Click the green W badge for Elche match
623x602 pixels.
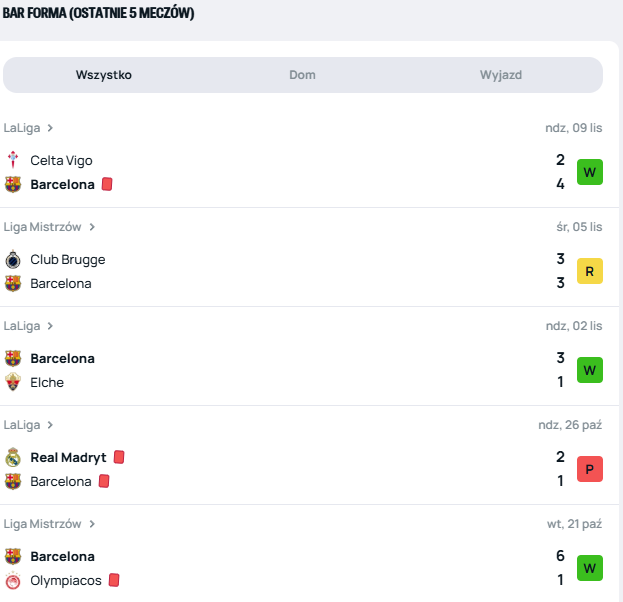point(590,370)
